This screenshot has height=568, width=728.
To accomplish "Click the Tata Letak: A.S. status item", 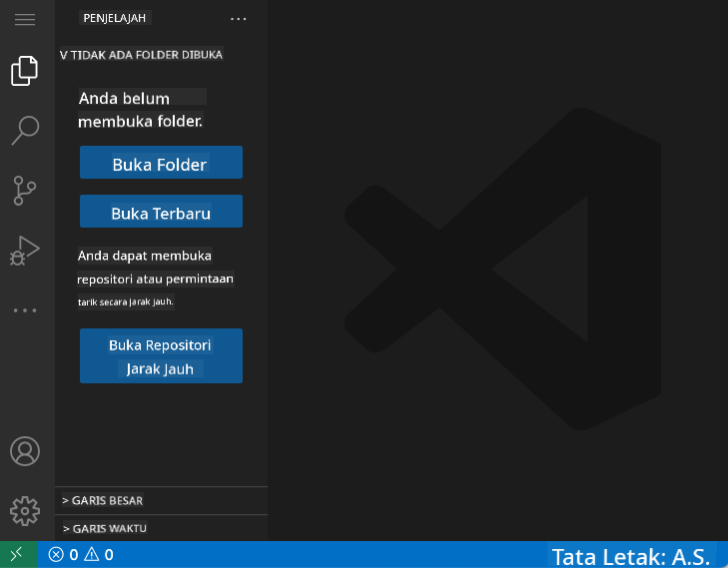I will point(630,555).
